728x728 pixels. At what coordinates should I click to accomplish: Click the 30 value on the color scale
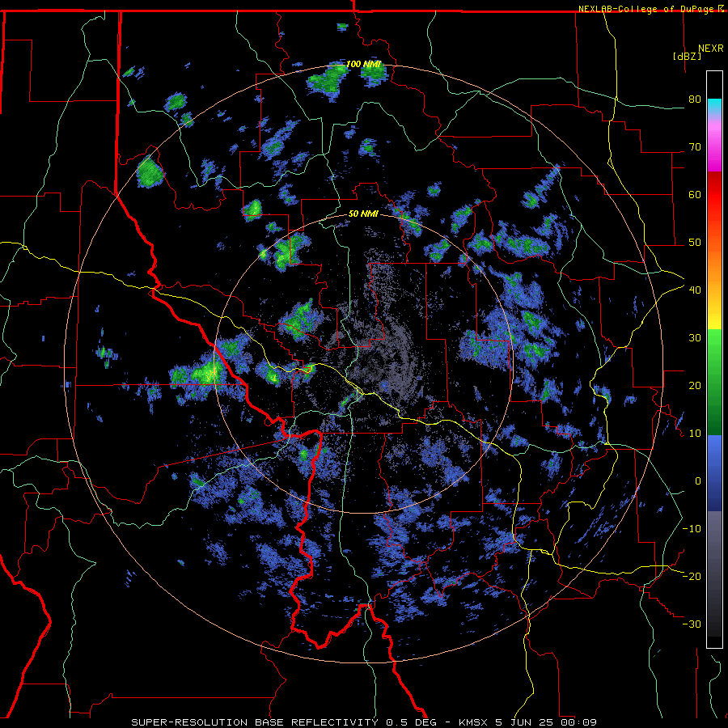pyautogui.click(x=695, y=338)
